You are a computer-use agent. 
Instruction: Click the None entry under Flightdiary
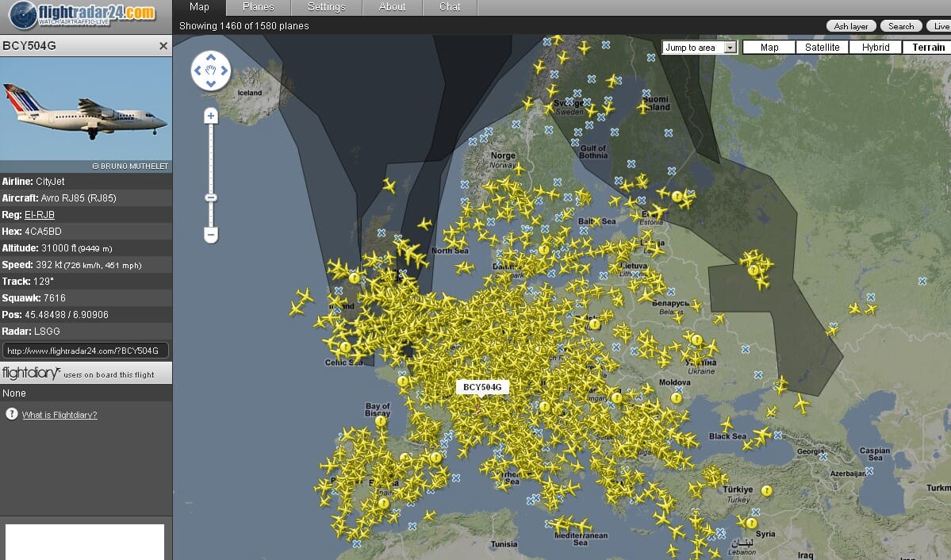coord(14,393)
